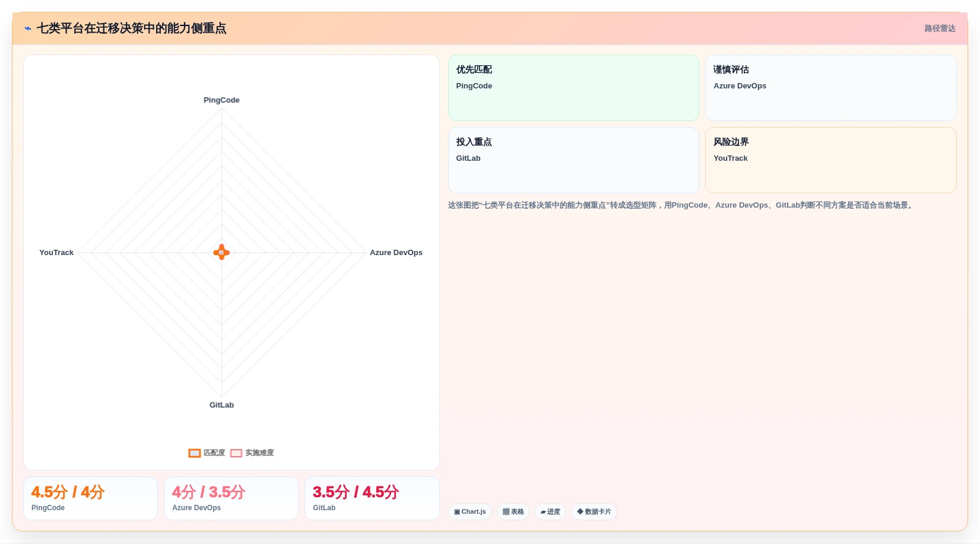Toggle the 匹配度 legend swatch
Screen dimensions: 980x544
(195, 453)
